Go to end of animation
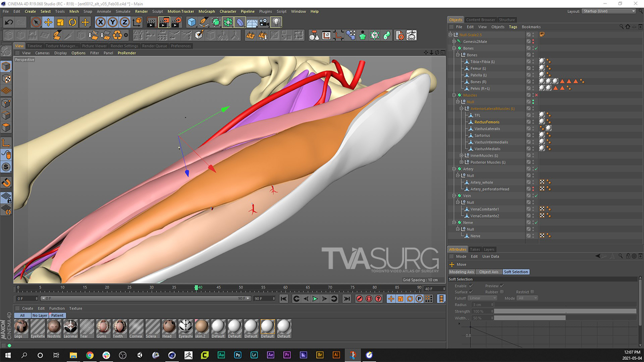Screen dimensions: 644x362 [347, 299]
